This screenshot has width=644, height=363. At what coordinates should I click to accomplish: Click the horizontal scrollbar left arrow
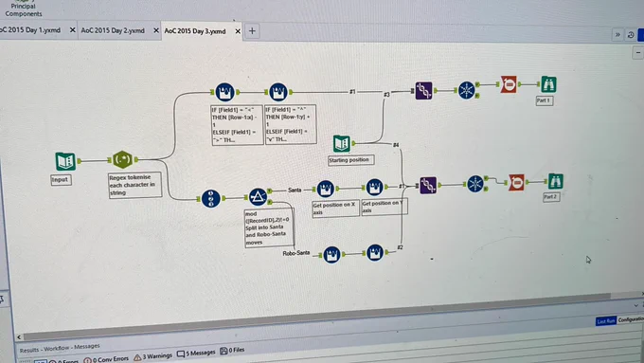[19, 337]
